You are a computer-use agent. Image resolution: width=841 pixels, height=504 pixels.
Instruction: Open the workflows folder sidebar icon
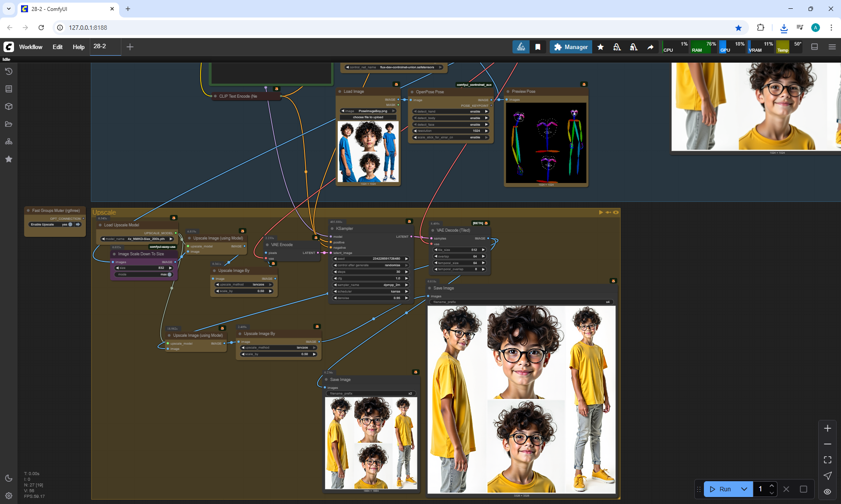click(8, 124)
